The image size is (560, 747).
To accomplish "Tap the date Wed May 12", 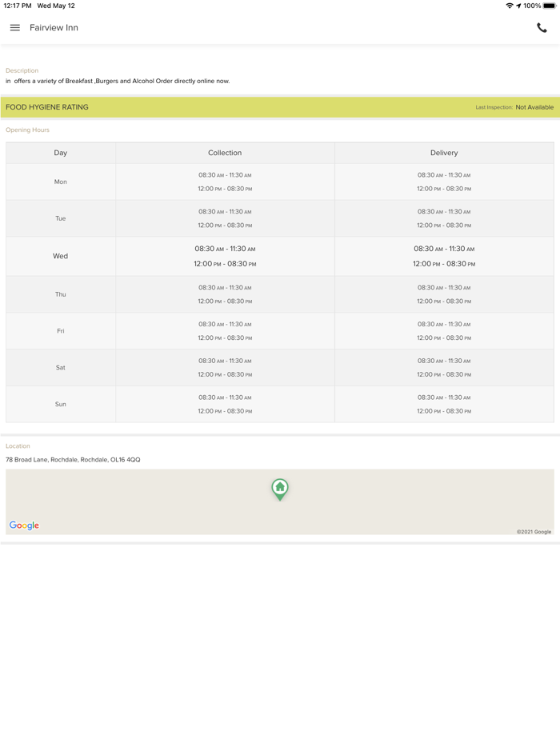I will 56,6.
